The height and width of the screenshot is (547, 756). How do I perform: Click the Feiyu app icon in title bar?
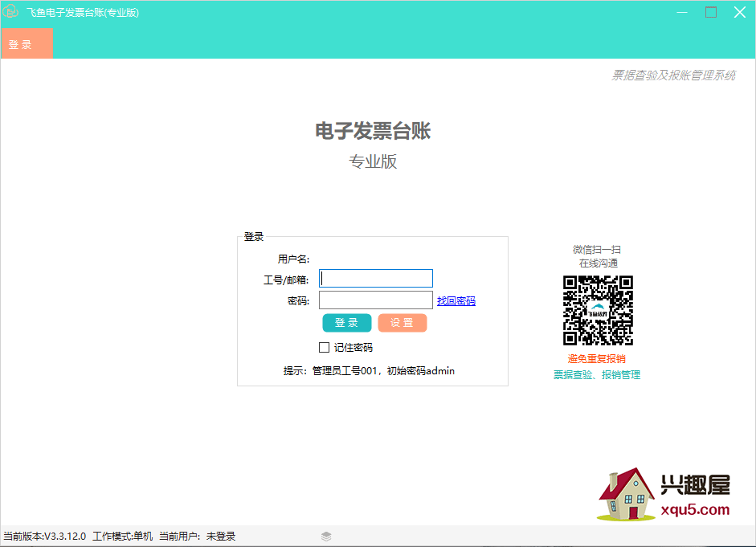click(11, 12)
